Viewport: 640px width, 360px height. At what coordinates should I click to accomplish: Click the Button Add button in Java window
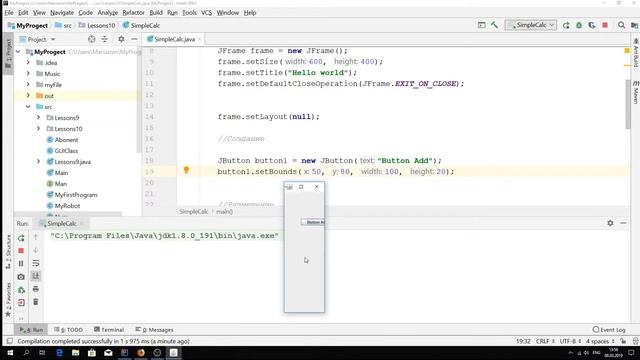[313, 222]
